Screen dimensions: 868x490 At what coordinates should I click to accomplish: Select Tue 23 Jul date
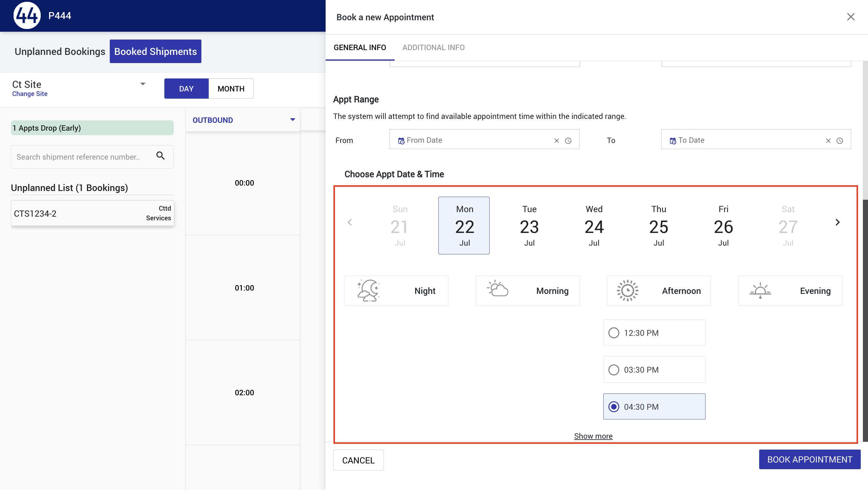click(529, 225)
